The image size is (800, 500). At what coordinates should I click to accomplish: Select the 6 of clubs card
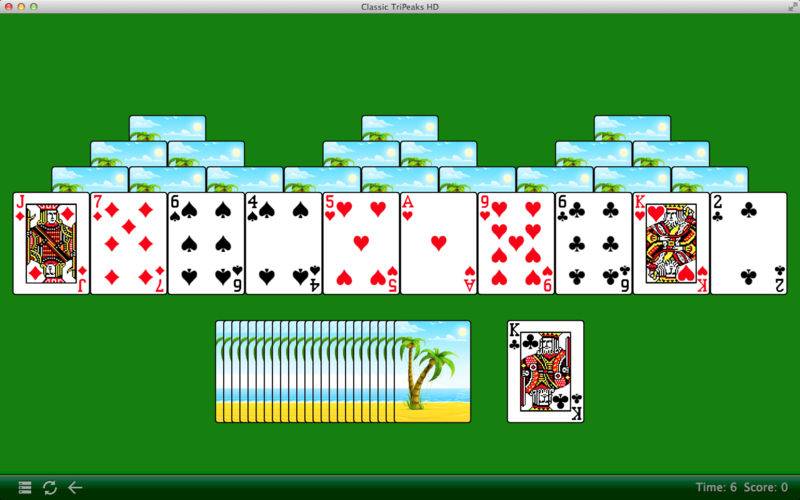[594, 243]
